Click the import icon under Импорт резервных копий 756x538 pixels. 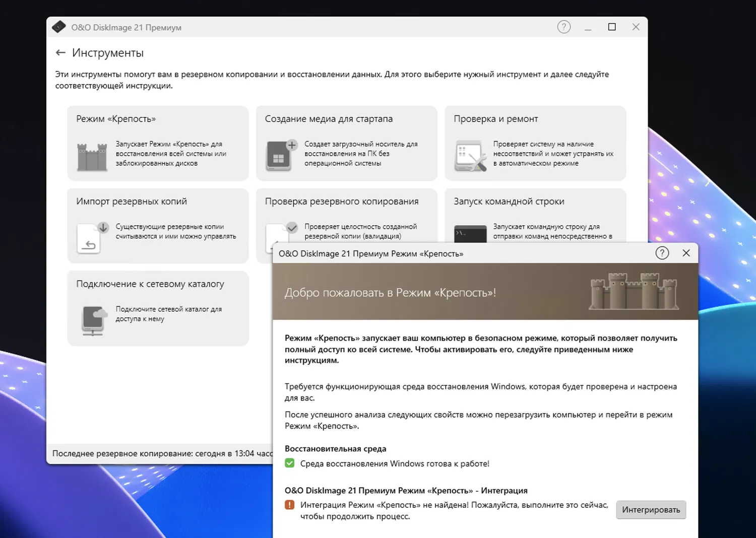(x=93, y=237)
